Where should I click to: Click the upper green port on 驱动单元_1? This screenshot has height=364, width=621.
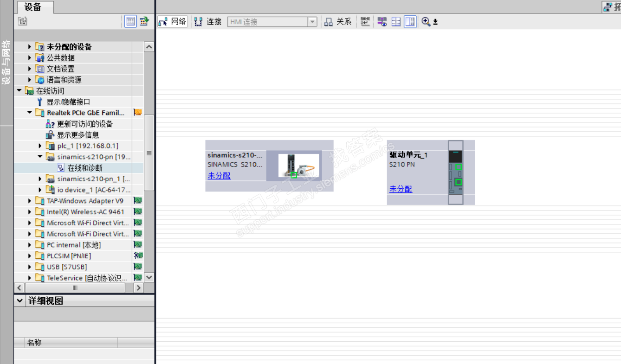click(459, 167)
